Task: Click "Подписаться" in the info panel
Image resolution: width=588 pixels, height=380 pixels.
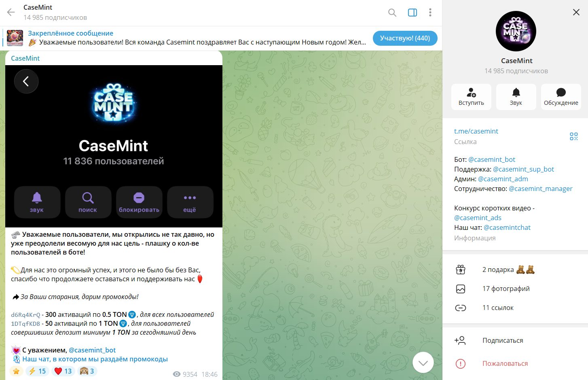Action: coord(515,340)
